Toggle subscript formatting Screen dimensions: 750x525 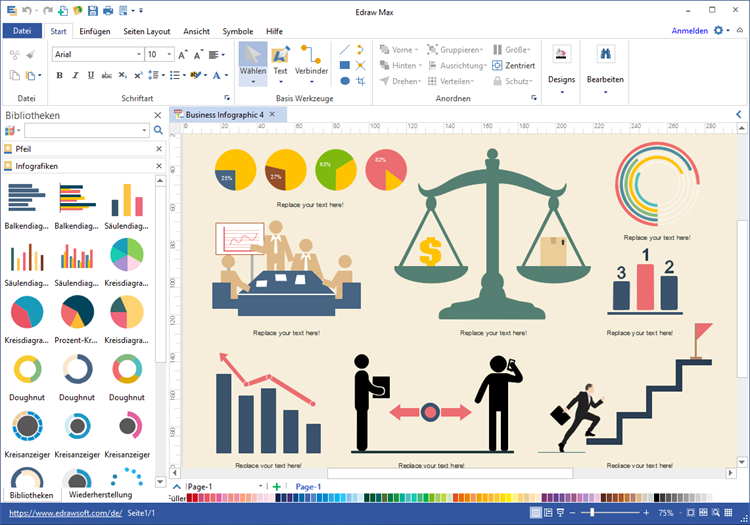tap(122, 75)
